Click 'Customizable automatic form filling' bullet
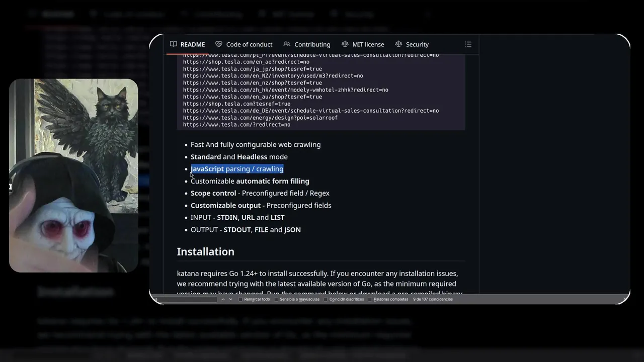The image size is (644, 362). (250, 181)
